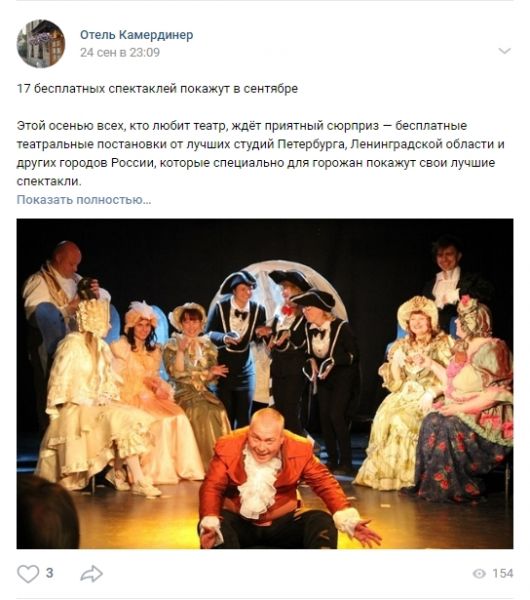The width and height of the screenshot is (530, 600).
Task: Share the post using the arrow icon
Action: pyautogui.click(x=91, y=574)
